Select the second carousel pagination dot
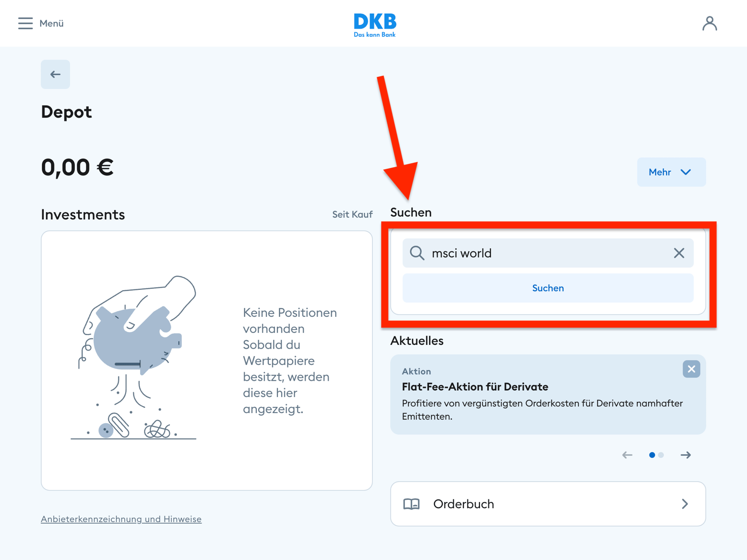Screen dimensions: 747x560 (661, 455)
